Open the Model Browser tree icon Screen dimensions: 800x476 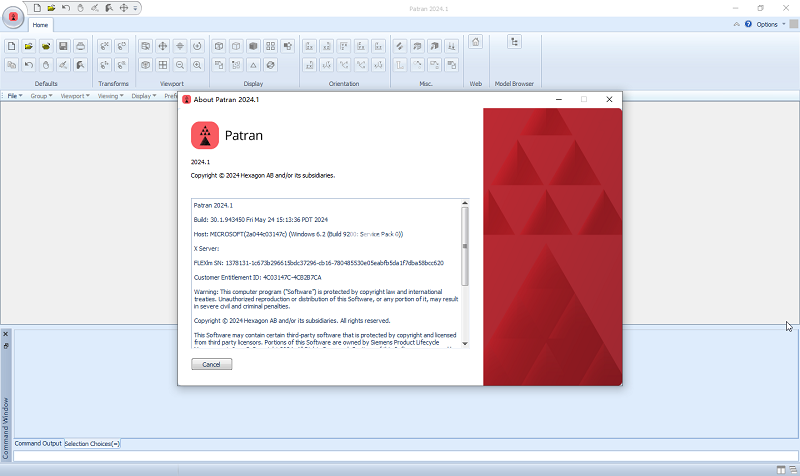[x=514, y=42]
